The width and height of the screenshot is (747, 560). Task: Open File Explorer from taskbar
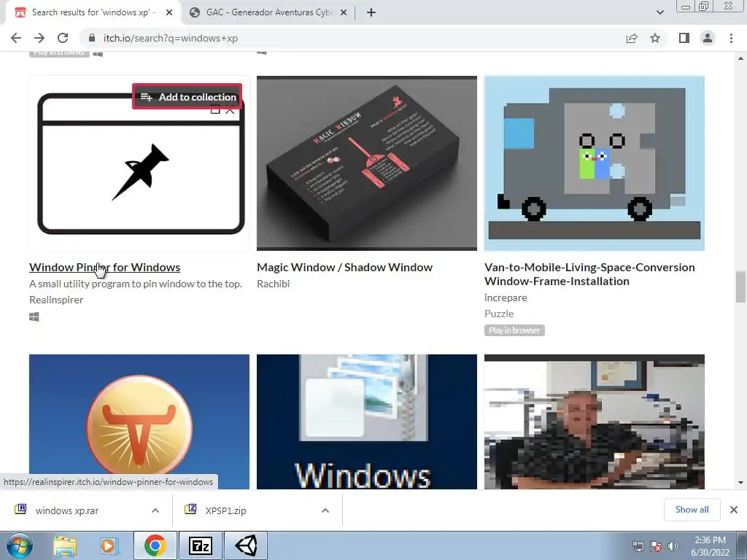(65, 545)
